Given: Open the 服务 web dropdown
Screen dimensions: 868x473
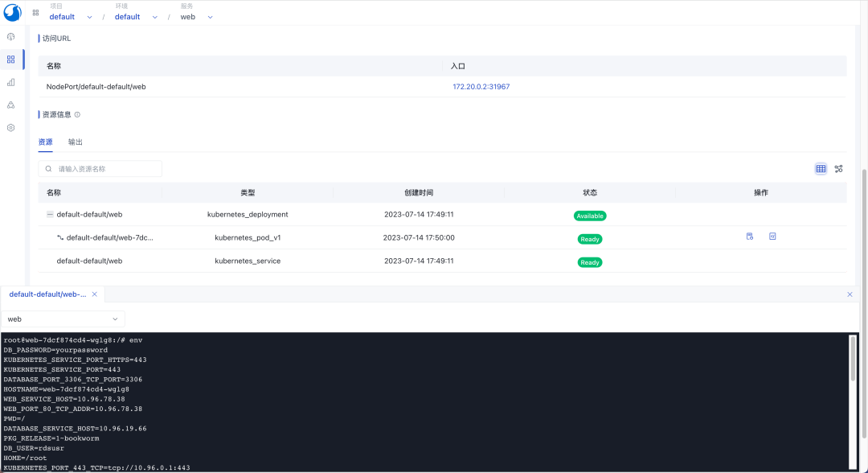Looking at the screenshot, I should pos(210,17).
